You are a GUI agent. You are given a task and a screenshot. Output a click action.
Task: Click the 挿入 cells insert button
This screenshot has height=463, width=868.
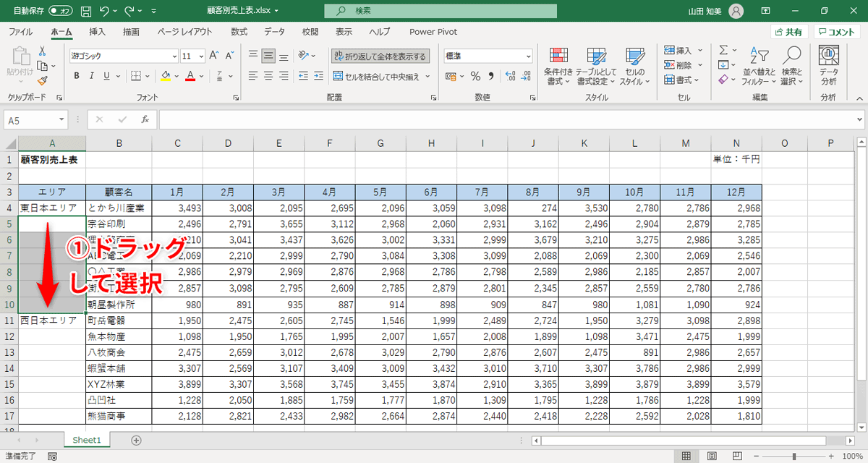coord(678,50)
